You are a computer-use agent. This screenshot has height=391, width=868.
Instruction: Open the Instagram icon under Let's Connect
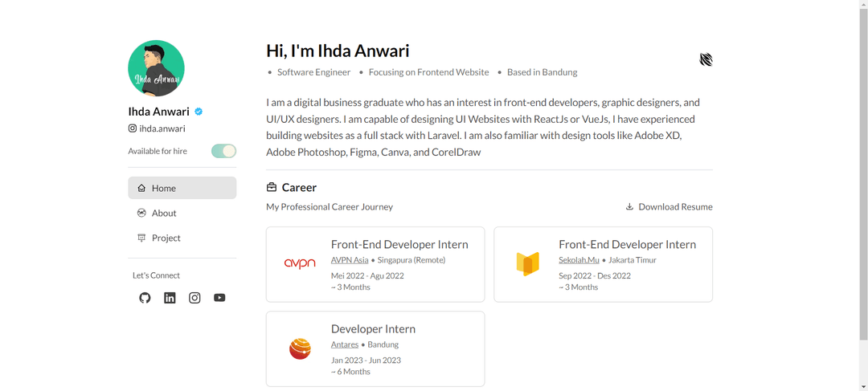[x=194, y=298]
